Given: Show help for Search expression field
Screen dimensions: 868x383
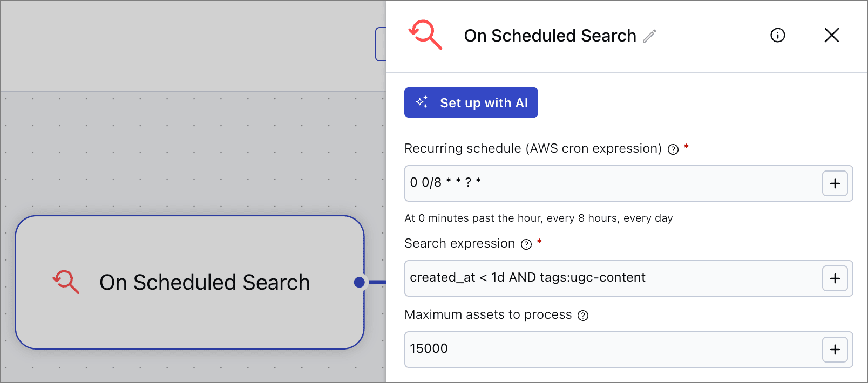Looking at the screenshot, I should (x=526, y=244).
